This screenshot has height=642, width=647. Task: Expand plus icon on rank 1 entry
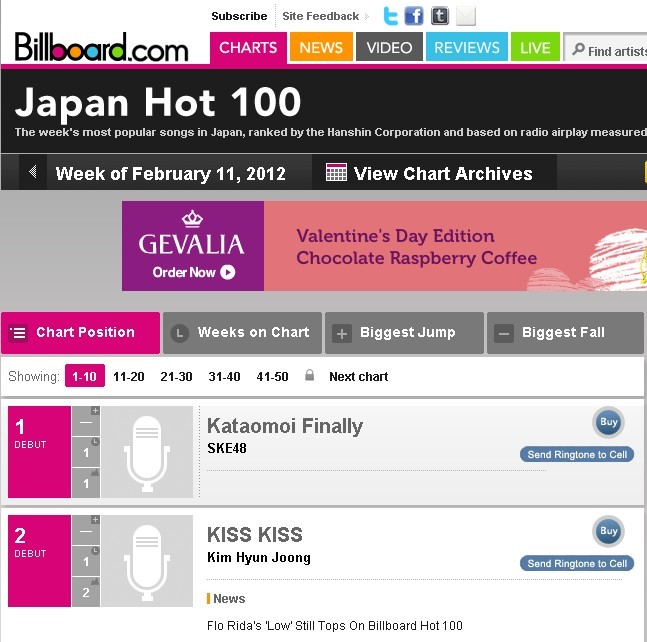coord(95,411)
